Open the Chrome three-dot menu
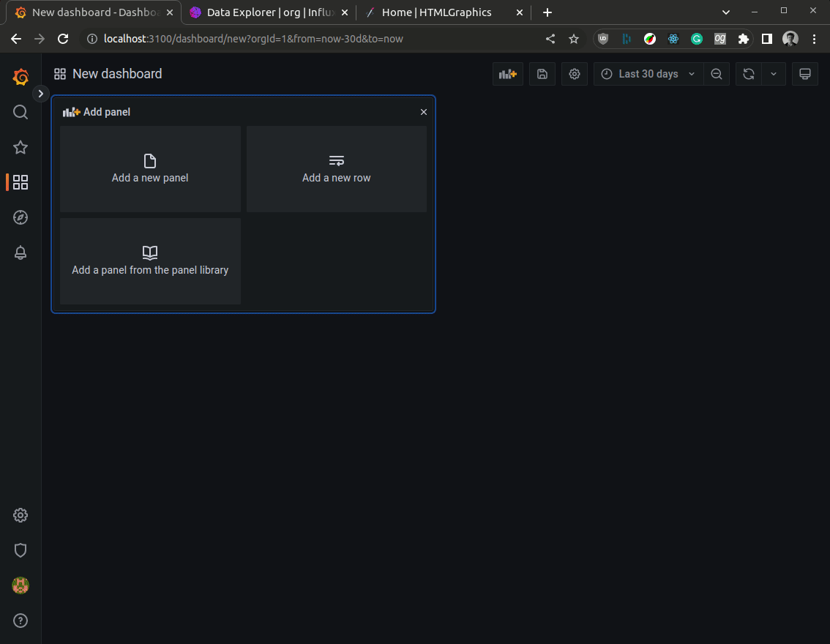The width and height of the screenshot is (830, 644). point(814,39)
